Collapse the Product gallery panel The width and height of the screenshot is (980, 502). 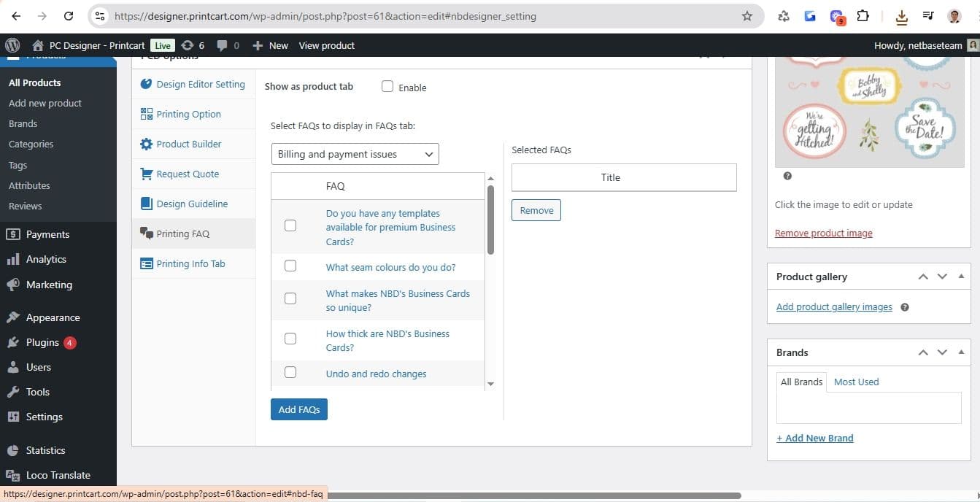pos(961,277)
